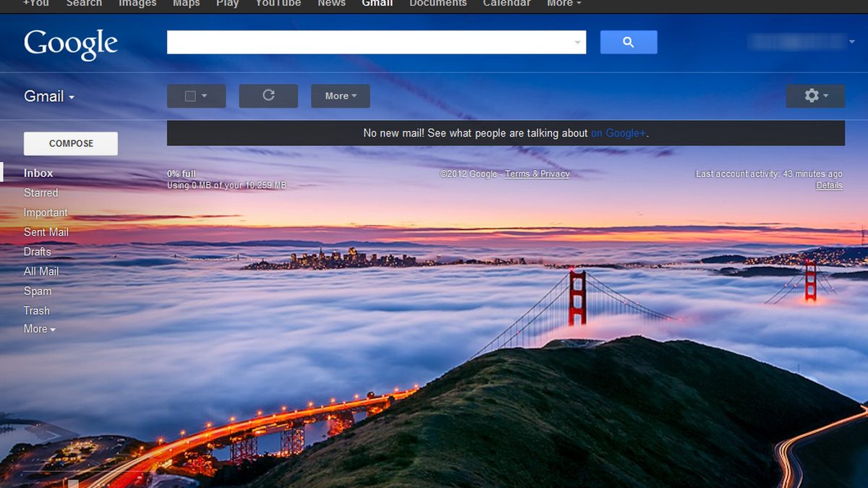Screen dimensions: 868x488
Task: Open the Starred folder
Action: pos(41,193)
